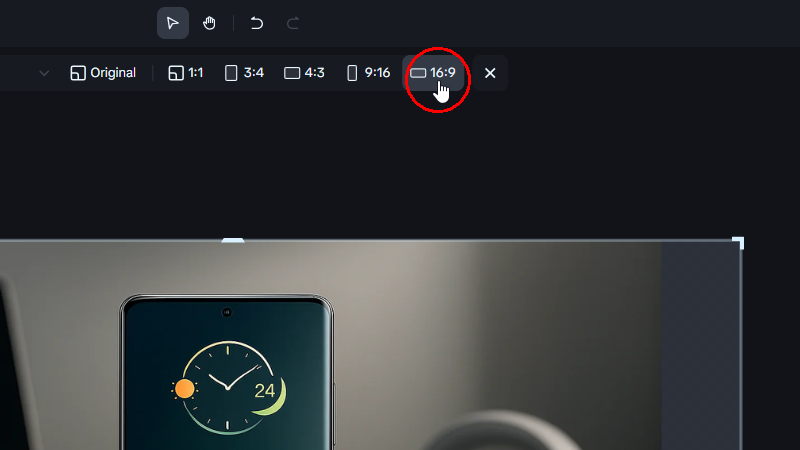This screenshot has width=800, height=450.
Task: Set crop ratio to 1:1
Action: [x=186, y=73]
